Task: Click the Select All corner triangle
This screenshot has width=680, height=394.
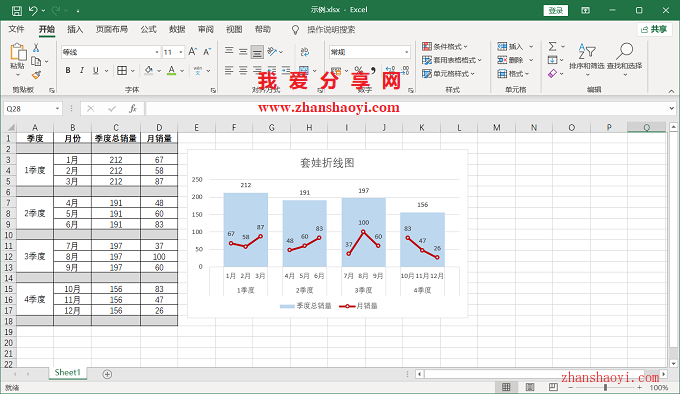Action: click(10, 127)
